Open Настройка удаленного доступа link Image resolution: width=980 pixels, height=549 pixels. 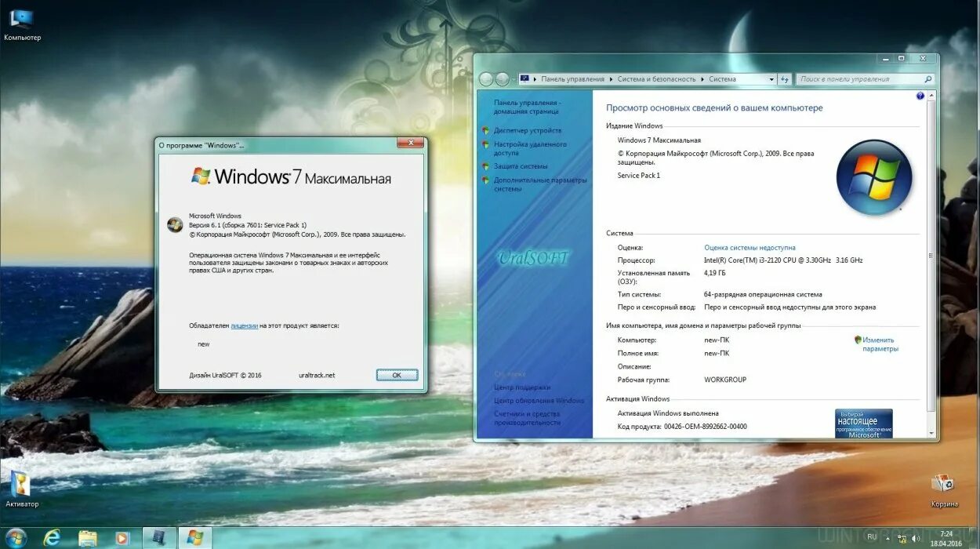(x=530, y=148)
